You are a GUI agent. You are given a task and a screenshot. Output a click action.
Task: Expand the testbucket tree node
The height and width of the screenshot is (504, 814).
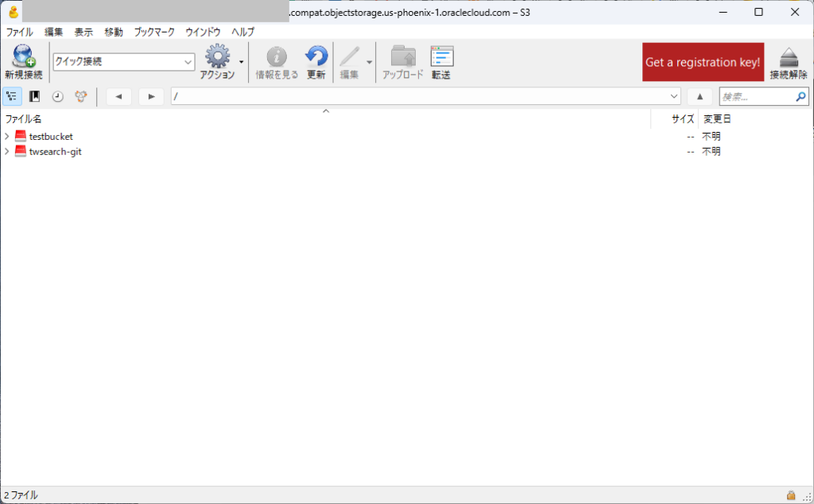[x=6, y=137]
